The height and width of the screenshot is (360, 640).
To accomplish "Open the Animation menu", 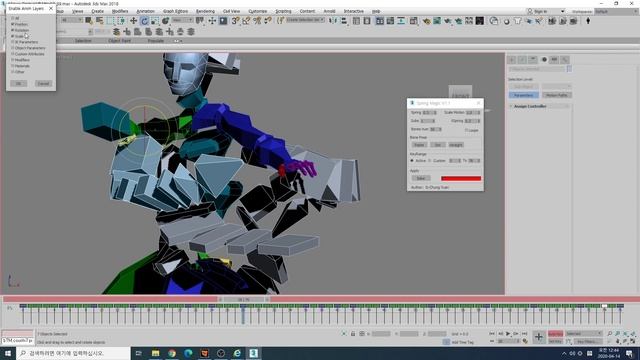I will (145, 11).
